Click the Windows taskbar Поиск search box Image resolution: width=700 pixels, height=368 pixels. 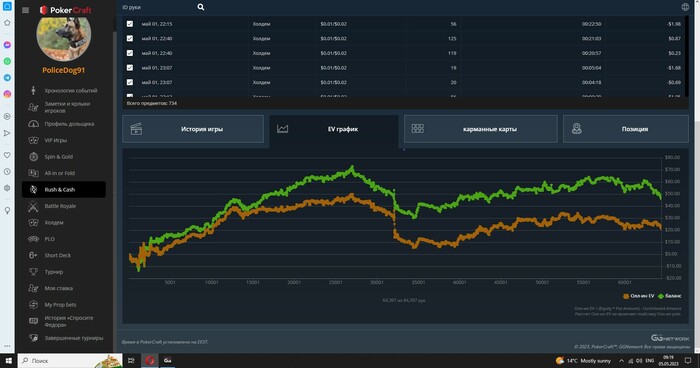(70, 360)
